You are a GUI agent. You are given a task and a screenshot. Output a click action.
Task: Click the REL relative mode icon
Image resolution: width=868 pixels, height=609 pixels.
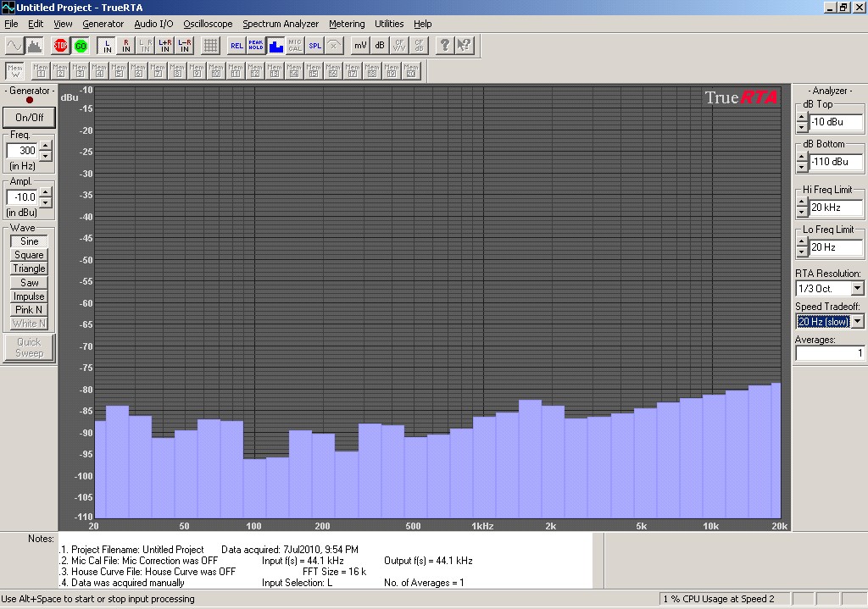click(236, 46)
